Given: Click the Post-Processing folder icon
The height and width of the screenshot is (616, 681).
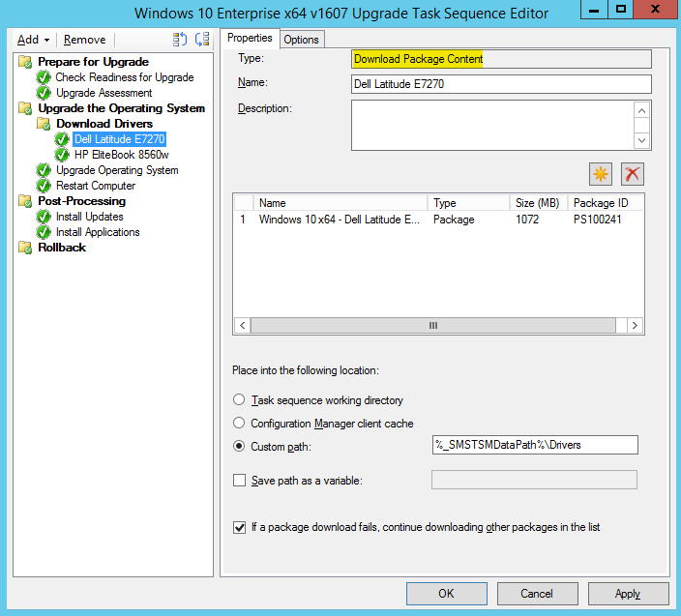Looking at the screenshot, I should click(x=25, y=201).
